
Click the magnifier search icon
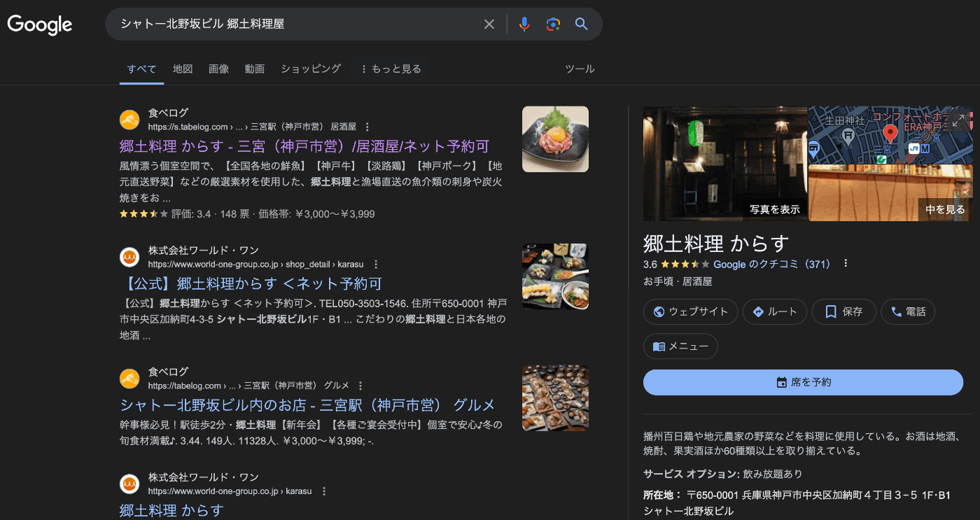(581, 24)
